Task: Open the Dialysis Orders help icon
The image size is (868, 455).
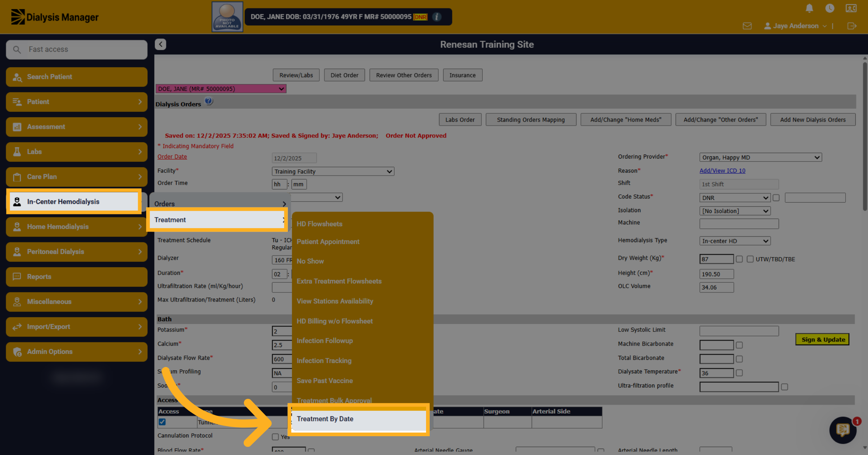Action: pos(209,101)
